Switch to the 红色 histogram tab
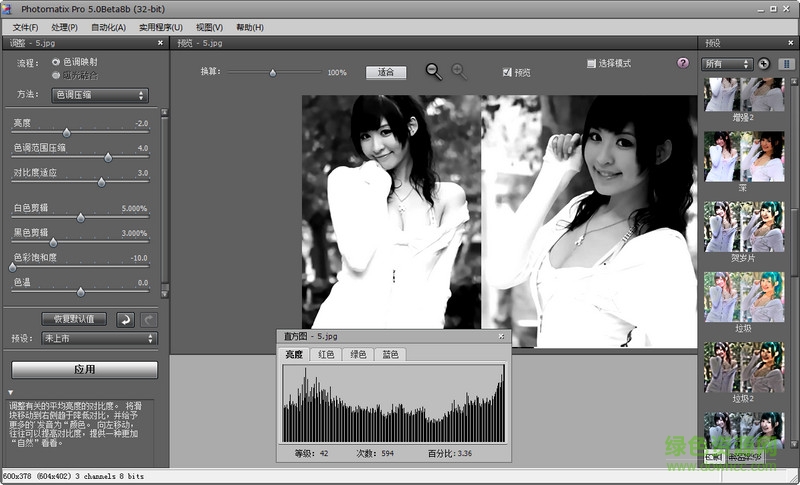 click(x=326, y=354)
